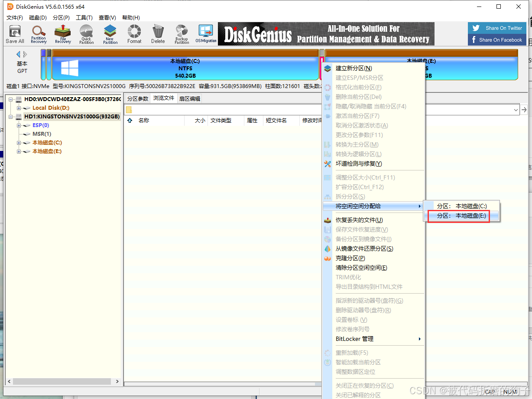This screenshot has width=532, height=399.
Task: Launch File Recovery tool
Action: [x=63, y=34]
